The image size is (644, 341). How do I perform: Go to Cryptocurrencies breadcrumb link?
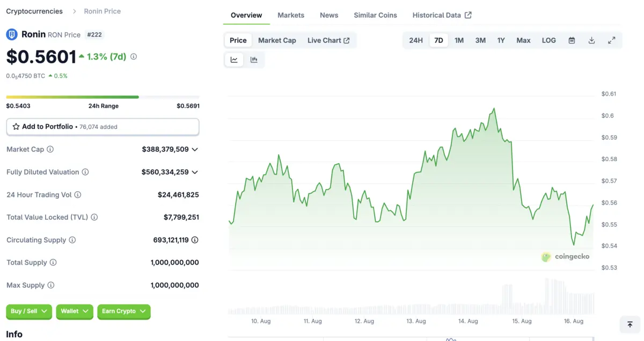[34, 11]
